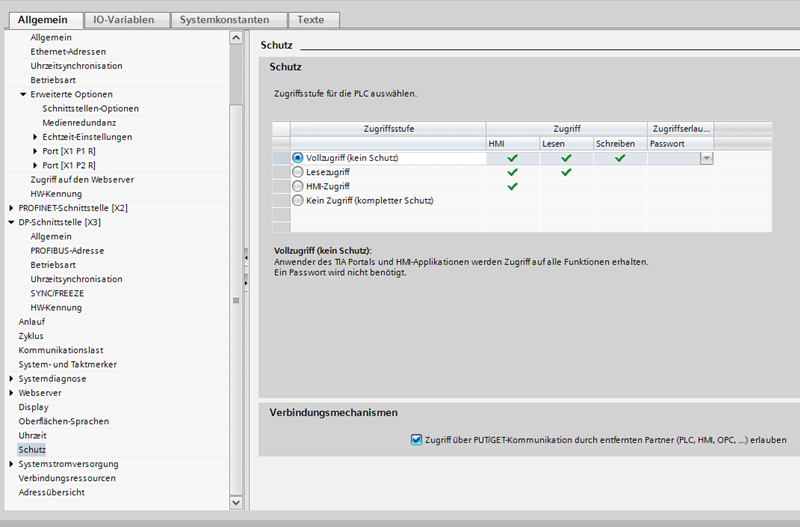Click the green Schreiben checkmark for Vollzugriff
Viewport: 800px width, 527px height.
(620, 158)
